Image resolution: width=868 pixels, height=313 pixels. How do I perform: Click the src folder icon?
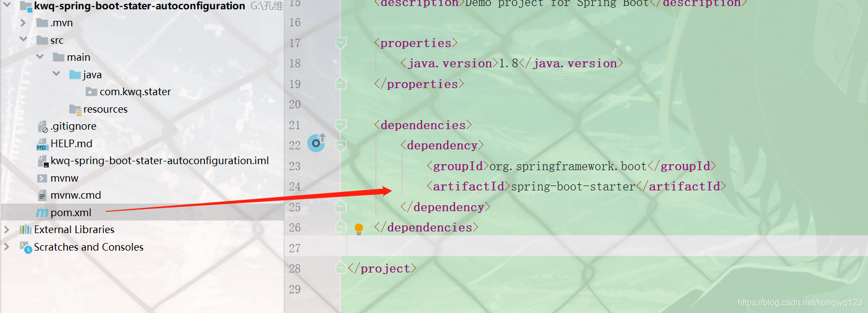42,40
